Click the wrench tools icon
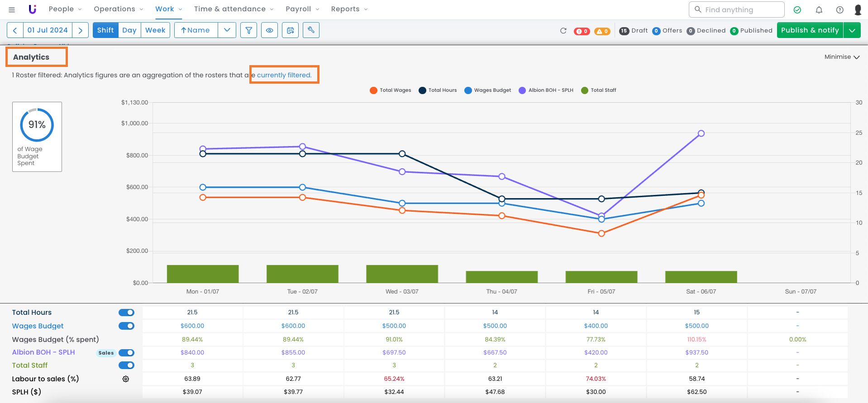868x403 pixels. (311, 30)
